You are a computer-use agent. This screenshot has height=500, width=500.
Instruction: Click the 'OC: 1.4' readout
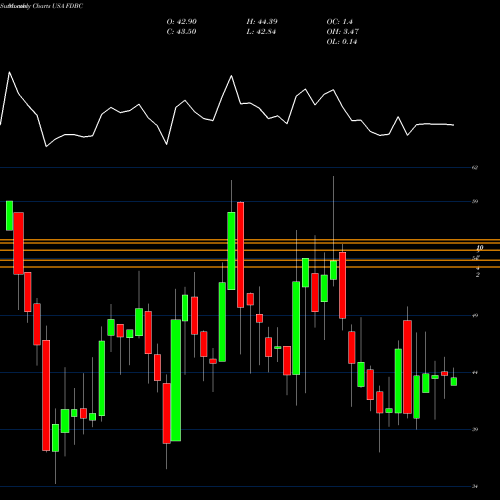click(339, 22)
